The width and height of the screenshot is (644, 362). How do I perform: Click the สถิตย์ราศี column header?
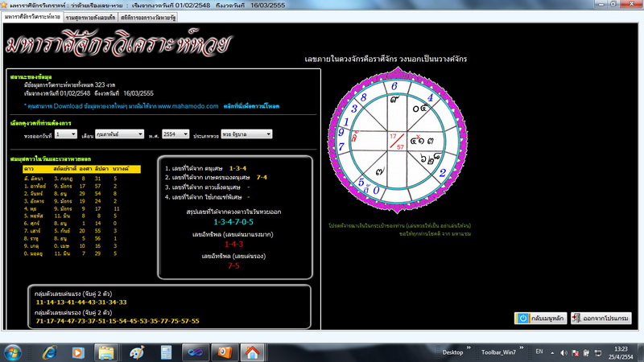click(x=64, y=169)
